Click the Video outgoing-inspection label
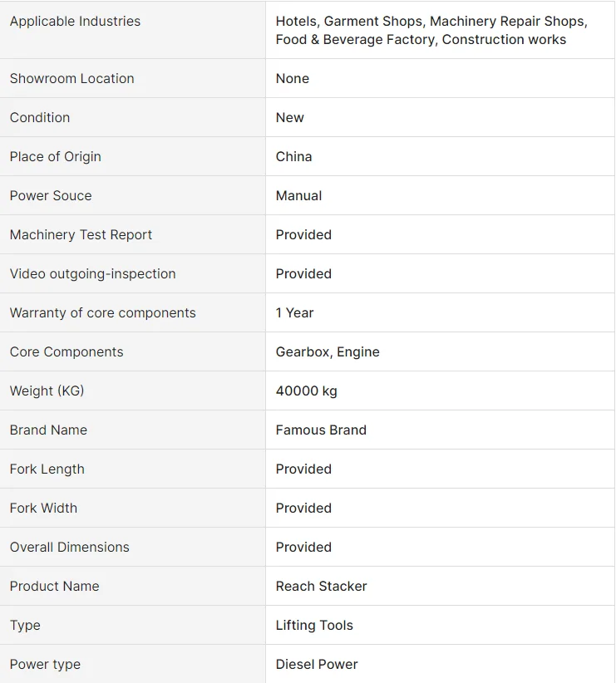This screenshot has height=683, width=616. (x=92, y=274)
